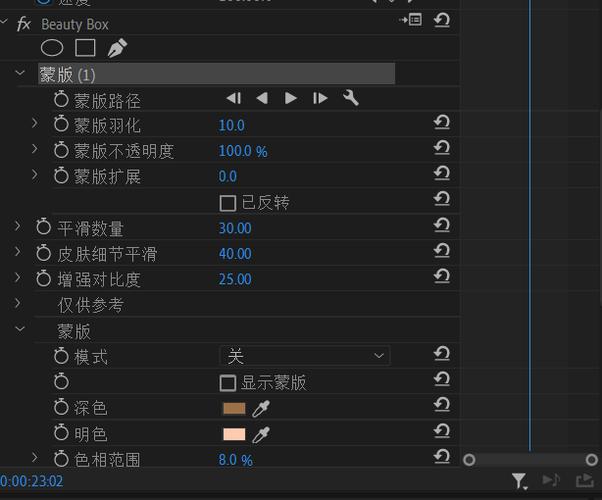
Task: Collapse the Beauty Box effect
Action: (3, 22)
